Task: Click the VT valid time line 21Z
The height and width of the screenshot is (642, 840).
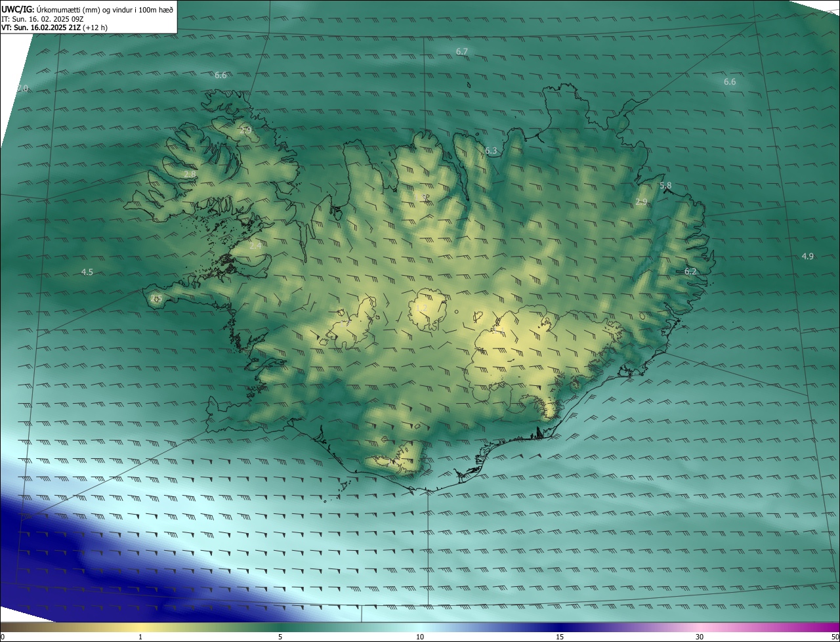Action: (x=54, y=28)
